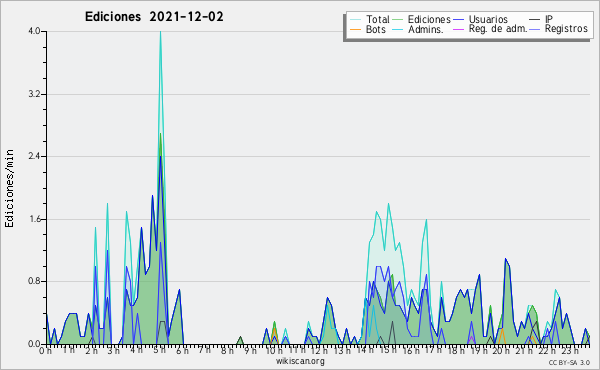Click the 20 h x-axis tick label
Image resolution: width=600 pixels, height=370 pixels.
point(500,350)
